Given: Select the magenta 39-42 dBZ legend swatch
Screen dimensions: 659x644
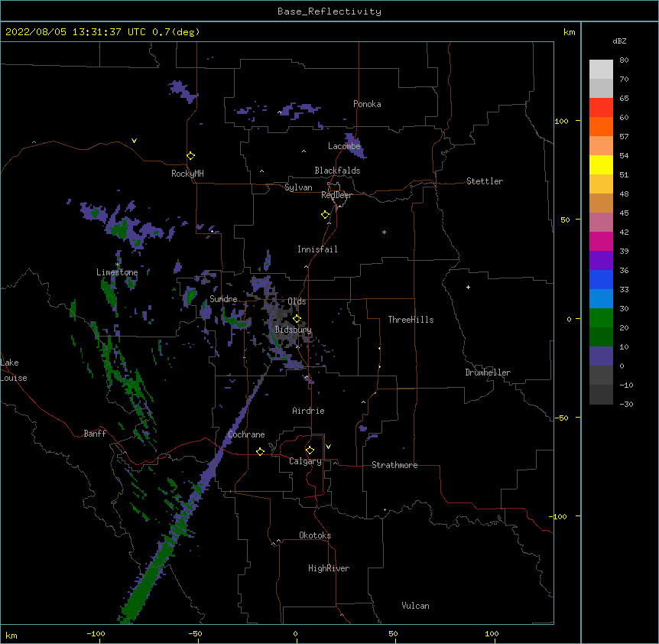Looking at the screenshot, I should pos(601,241).
